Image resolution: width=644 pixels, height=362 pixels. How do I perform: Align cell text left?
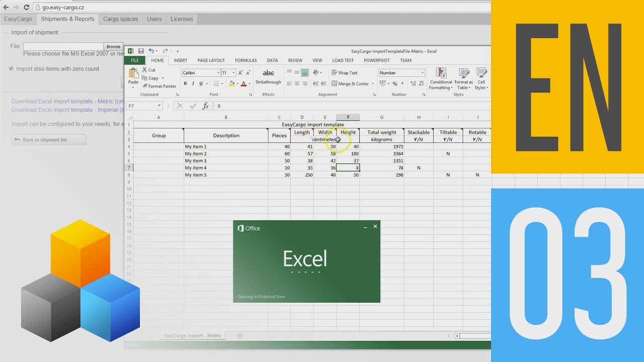[x=289, y=83]
